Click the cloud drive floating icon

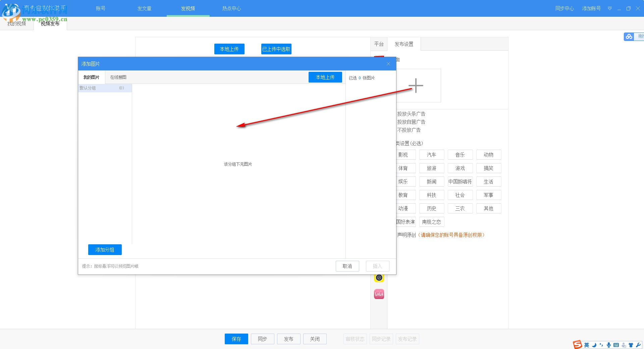629,37
